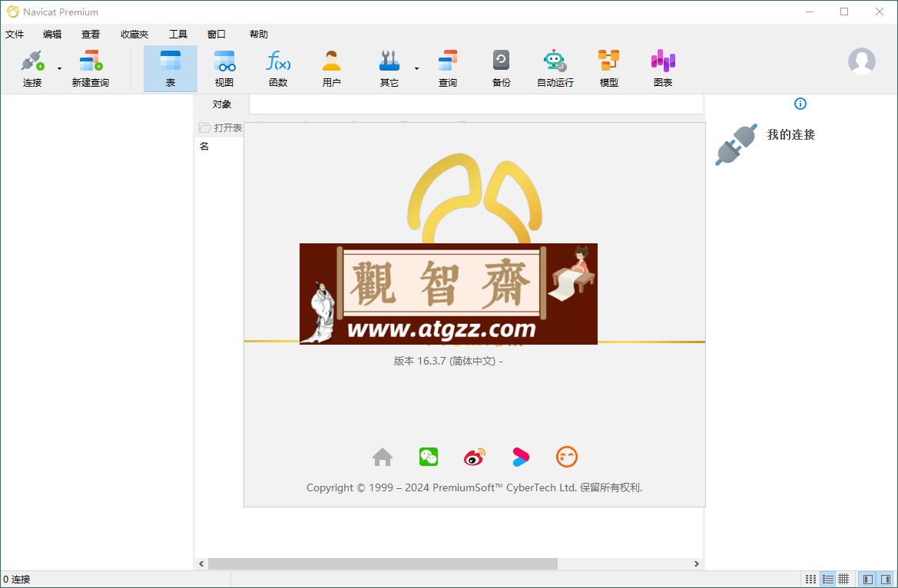
Task: Maximize the Navicat Premium window
Action: coord(844,12)
